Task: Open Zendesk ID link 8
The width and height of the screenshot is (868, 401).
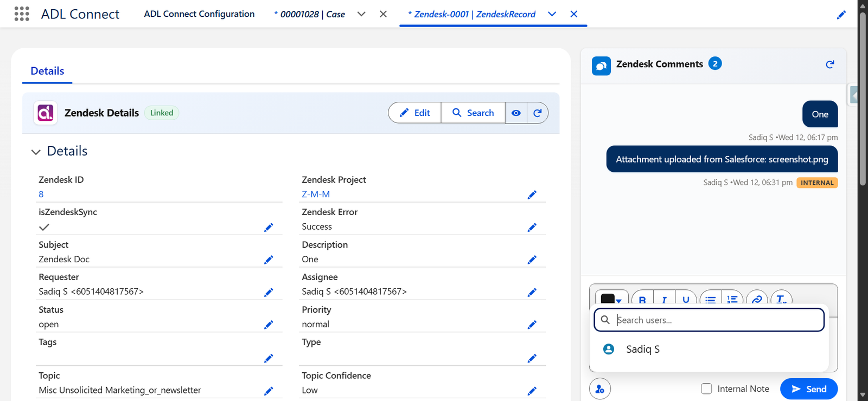Action: pos(41,194)
